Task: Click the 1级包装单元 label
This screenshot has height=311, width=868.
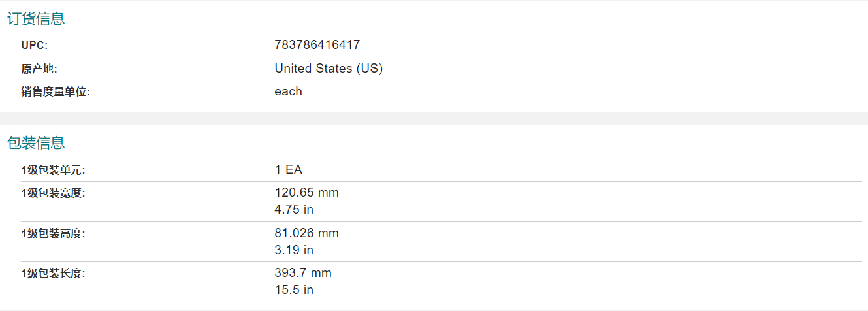Action: [x=53, y=171]
